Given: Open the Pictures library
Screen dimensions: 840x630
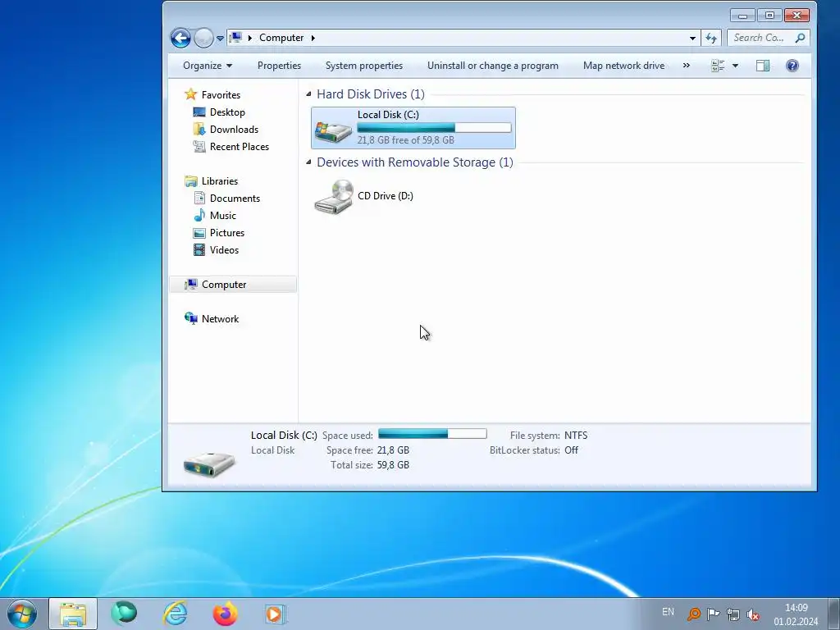Looking at the screenshot, I should tap(227, 232).
